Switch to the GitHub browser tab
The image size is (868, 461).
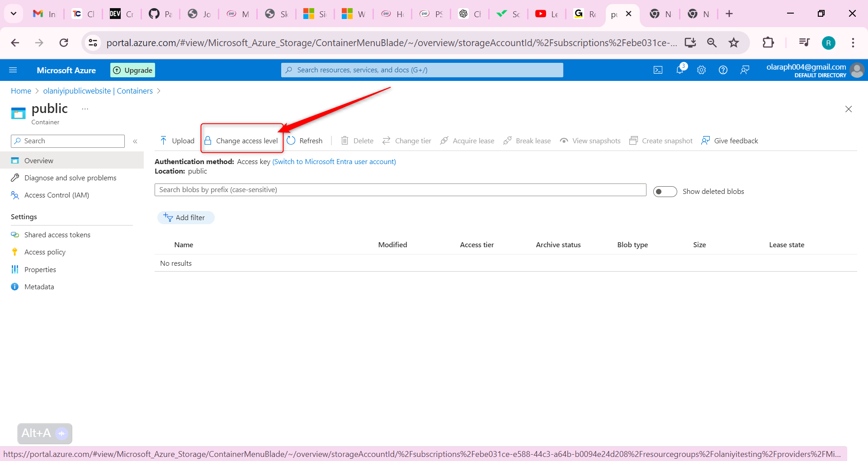click(x=160, y=14)
